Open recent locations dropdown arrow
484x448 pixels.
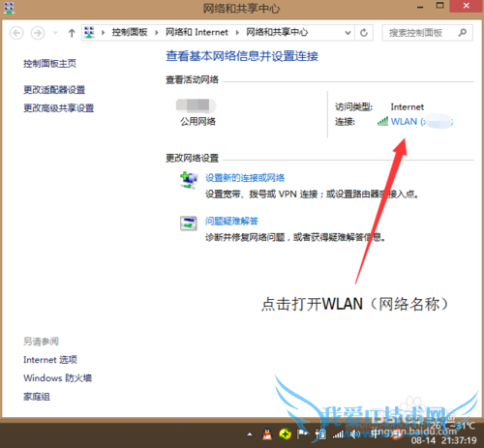pyautogui.click(x=55, y=33)
